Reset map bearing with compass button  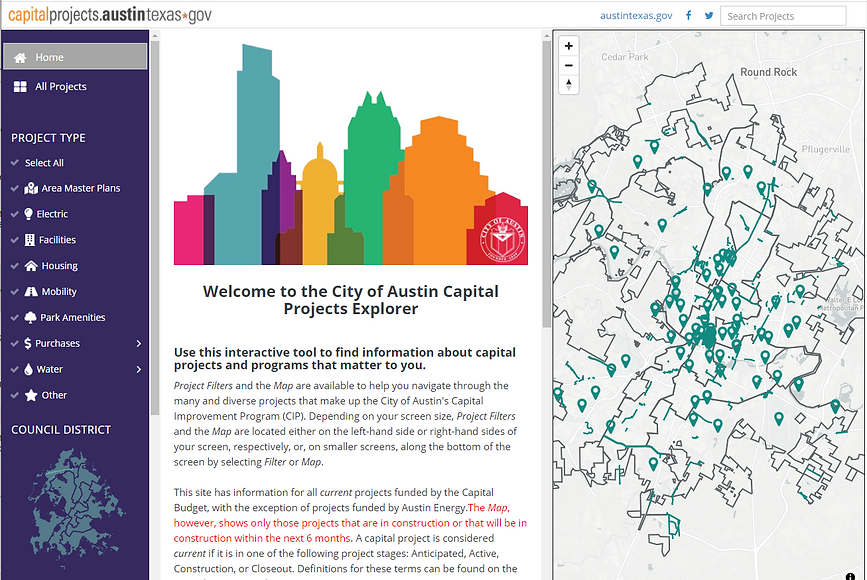click(568, 85)
